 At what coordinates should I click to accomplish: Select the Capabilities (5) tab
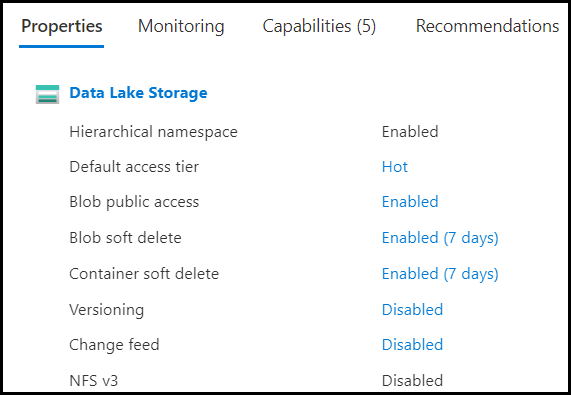pyautogui.click(x=319, y=26)
